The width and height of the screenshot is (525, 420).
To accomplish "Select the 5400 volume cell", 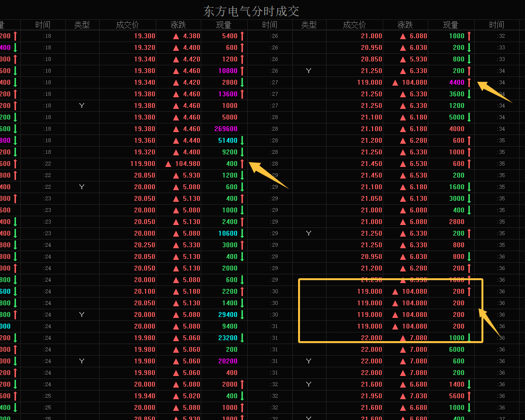I will [230, 36].
